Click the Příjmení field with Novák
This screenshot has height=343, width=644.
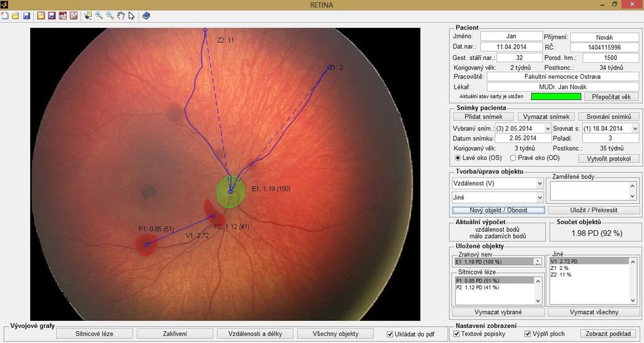click(604, 37)
